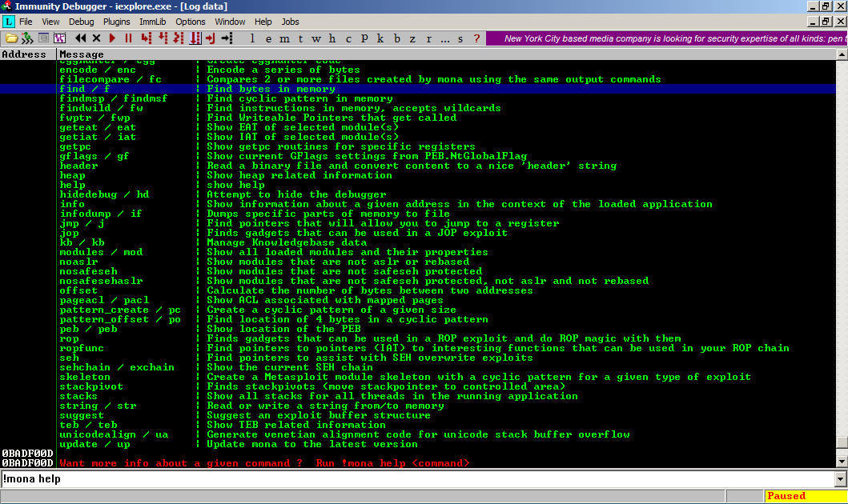
Task: Open the Jobs menu
Action: [x=290, y=22]
